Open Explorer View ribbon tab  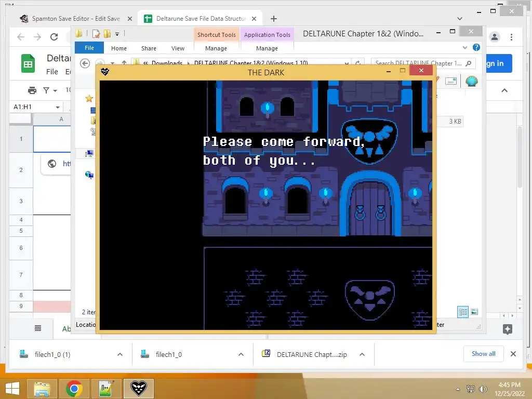click(x=178, y=48)
